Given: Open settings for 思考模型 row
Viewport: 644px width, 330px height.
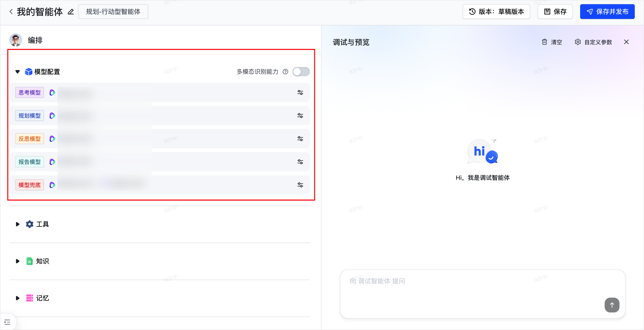Looking at the screenshot, I should (x=300, y=92).
